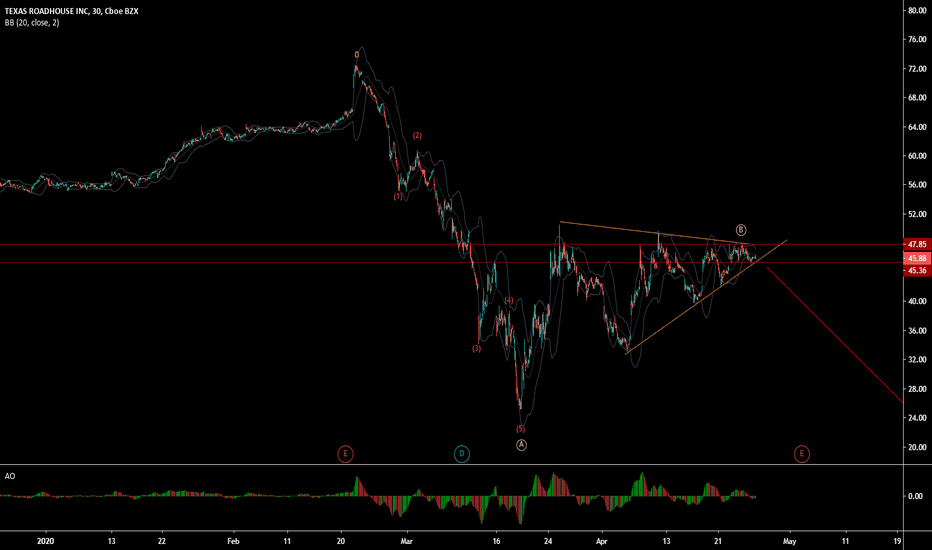Select the red (5) wave label
Viewport: 932px width, 550px height.
click(x=521, y=429)
